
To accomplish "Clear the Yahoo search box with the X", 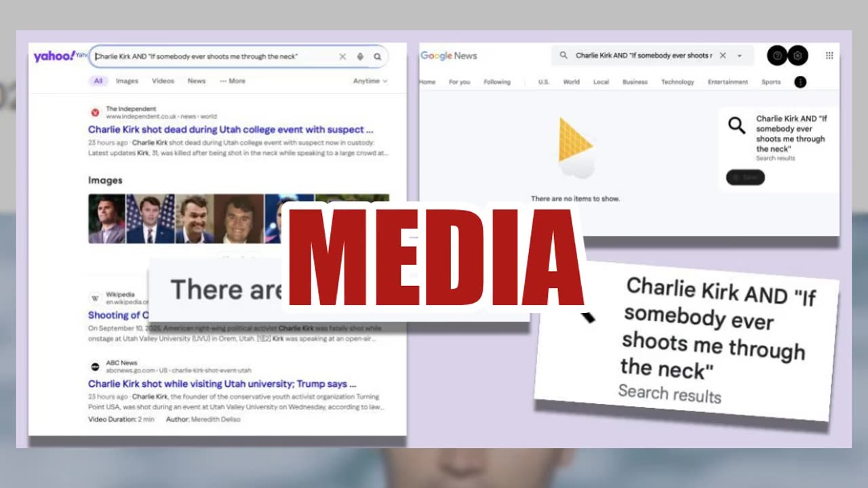I will pyautogui.click(x=342, y=57).
